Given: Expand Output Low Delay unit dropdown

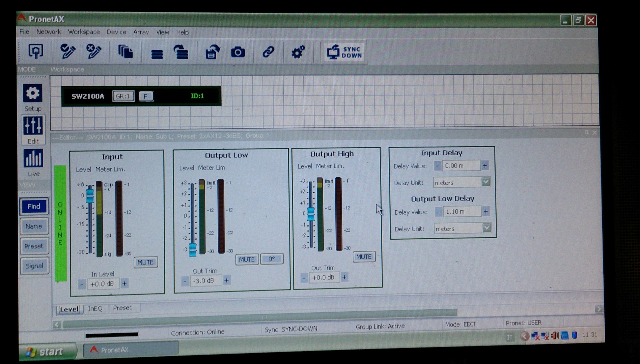Looking at the screenshot, I should click(486, 228).
